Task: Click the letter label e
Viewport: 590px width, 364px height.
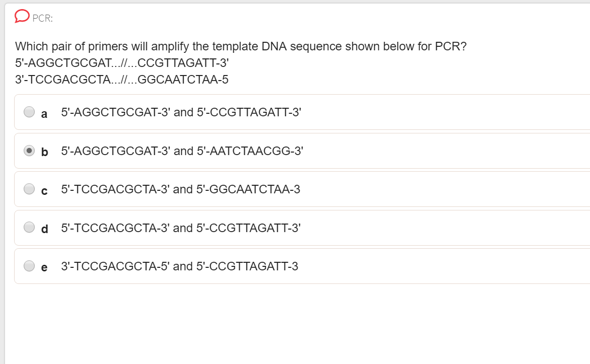Action: pos(44,268)
